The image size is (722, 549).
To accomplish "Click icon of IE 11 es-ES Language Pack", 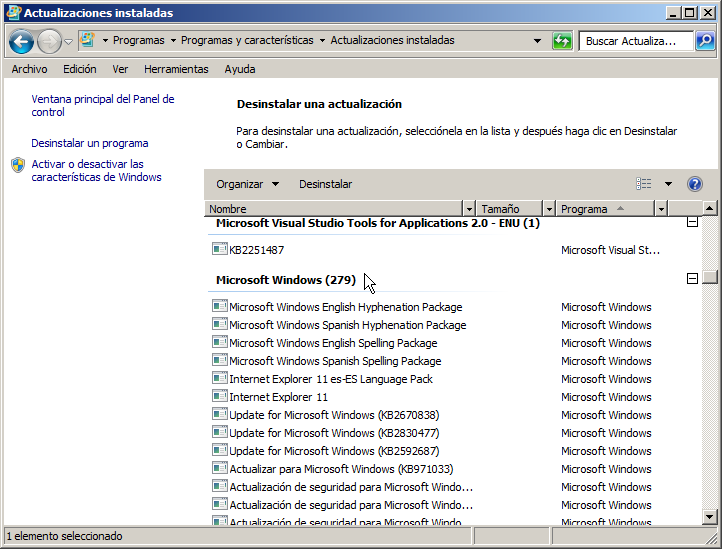I will (x=220, y=378).
